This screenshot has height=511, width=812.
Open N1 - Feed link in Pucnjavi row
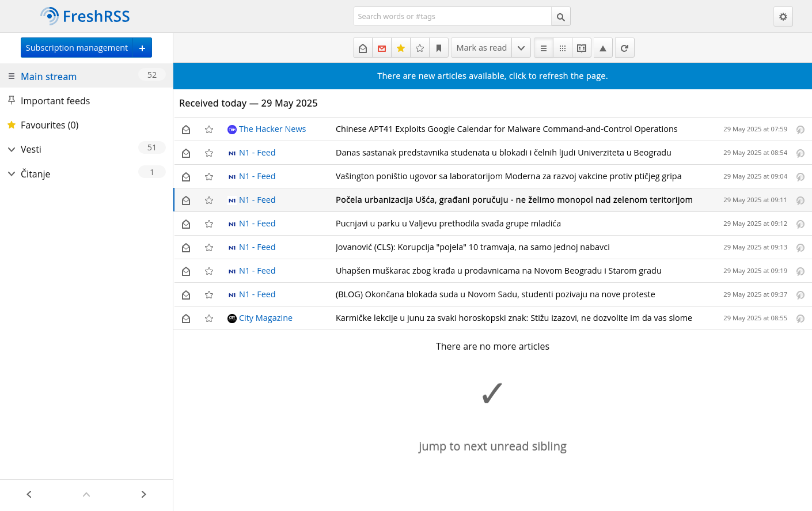(257, 224)
